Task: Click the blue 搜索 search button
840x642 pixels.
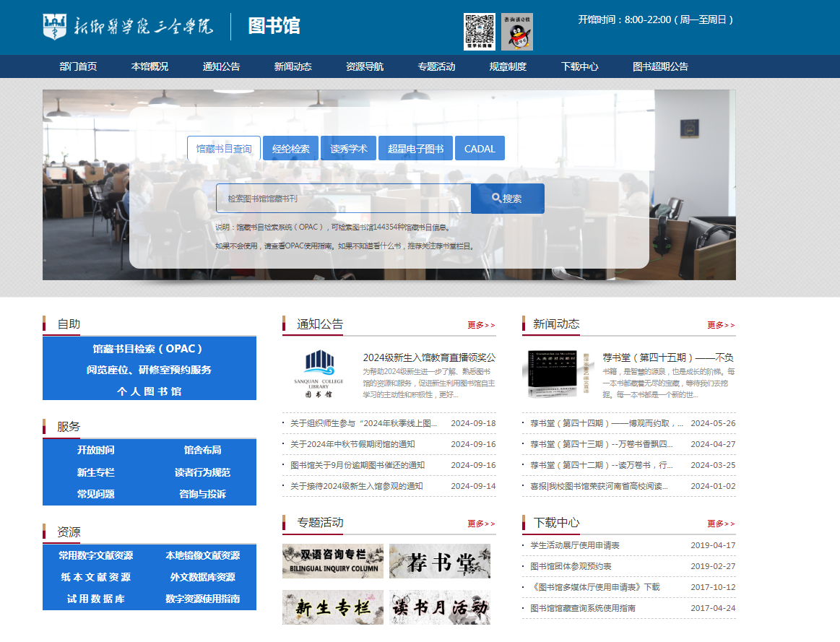Action: (507, 199)
